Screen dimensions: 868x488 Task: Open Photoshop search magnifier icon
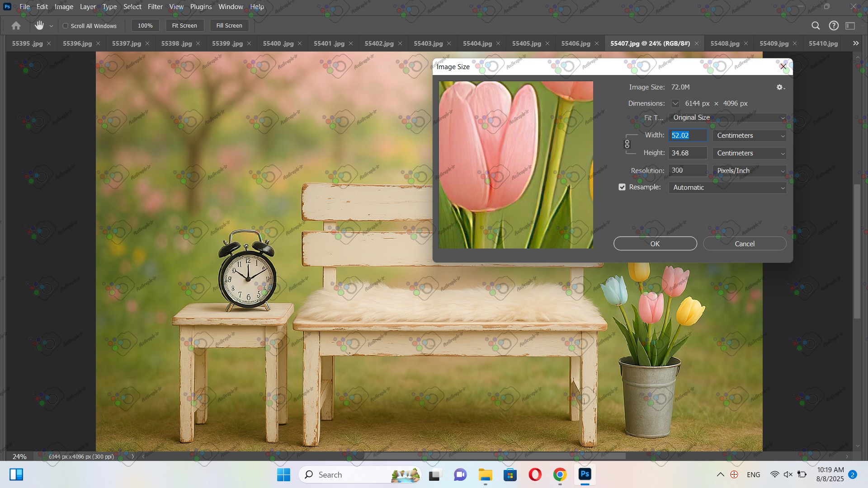[x=816, y=26]
